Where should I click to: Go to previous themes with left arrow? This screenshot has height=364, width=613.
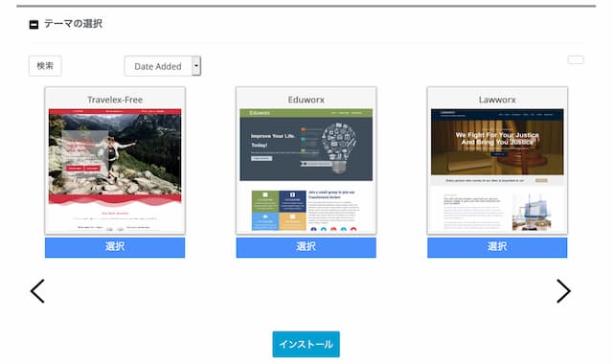point(37,291)
